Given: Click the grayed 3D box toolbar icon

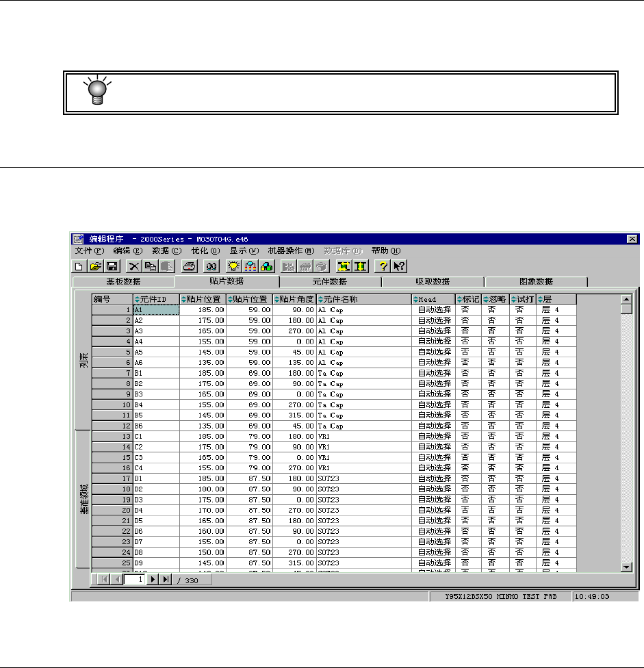Looking at the screenshot, I should 322,267.
